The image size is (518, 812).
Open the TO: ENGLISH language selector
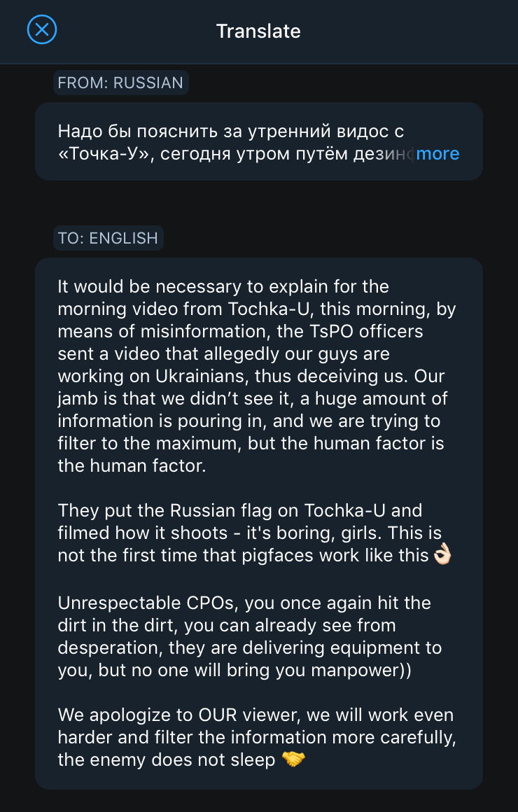(x=108, y=238)
